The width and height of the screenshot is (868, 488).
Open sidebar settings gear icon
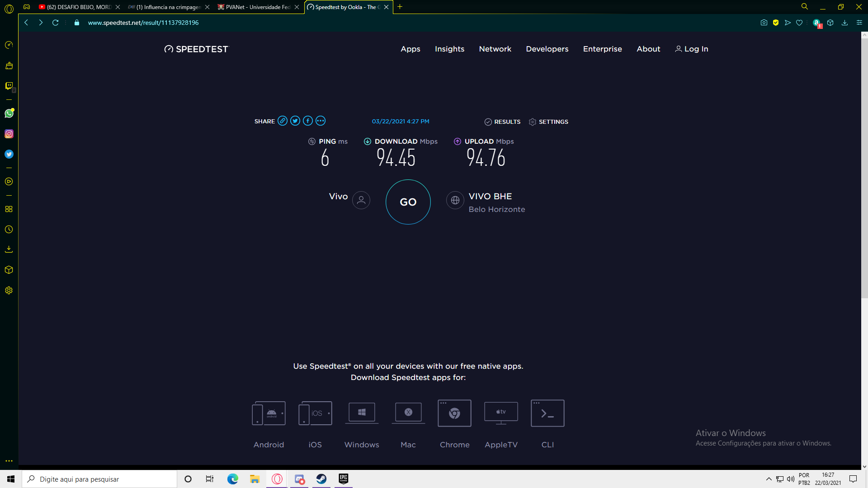click(9, 291)
